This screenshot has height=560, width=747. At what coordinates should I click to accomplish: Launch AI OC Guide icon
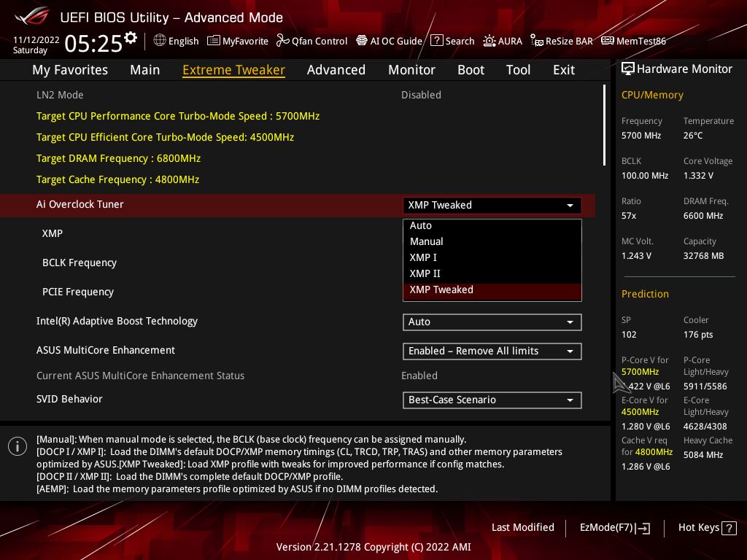point(362,41)
